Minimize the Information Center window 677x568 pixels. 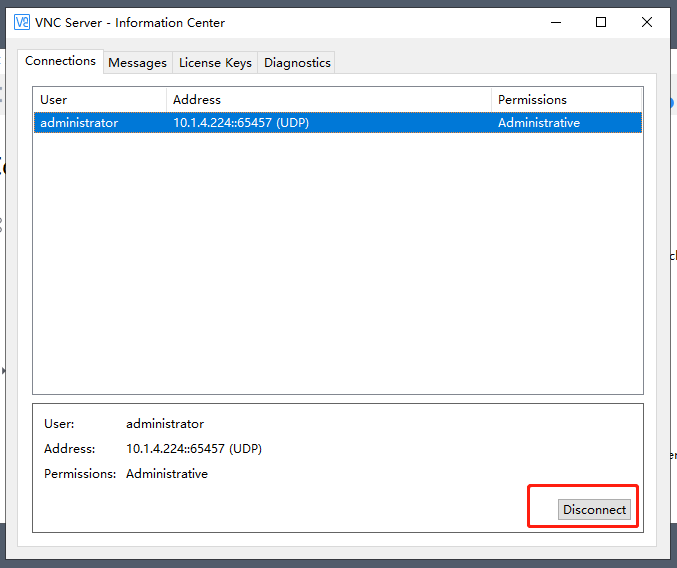click(x=556, y=22)
